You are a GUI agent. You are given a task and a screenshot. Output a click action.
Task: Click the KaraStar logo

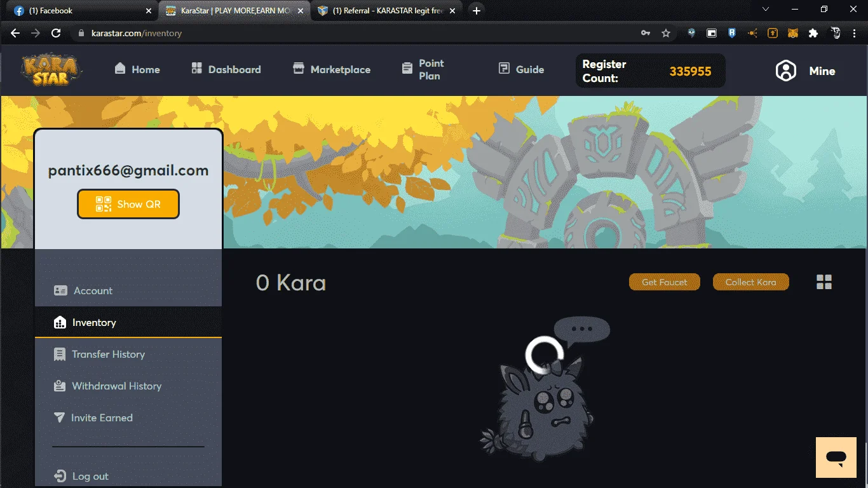coord(51,70)
